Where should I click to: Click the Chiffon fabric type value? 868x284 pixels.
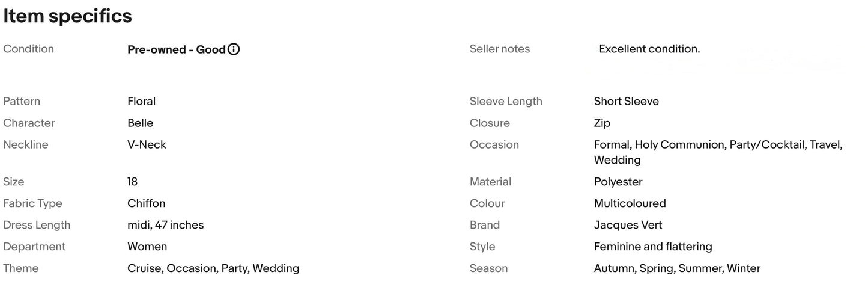point(146,203)
